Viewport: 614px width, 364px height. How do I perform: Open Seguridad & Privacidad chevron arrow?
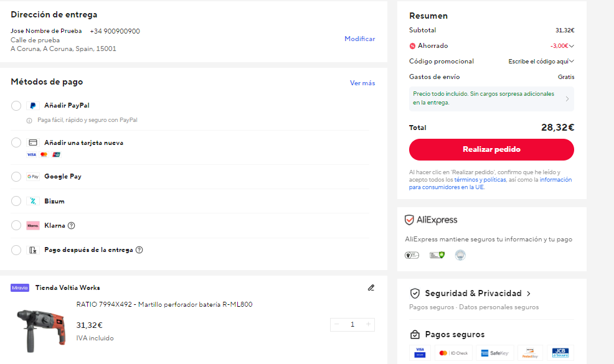coord(529,294)
